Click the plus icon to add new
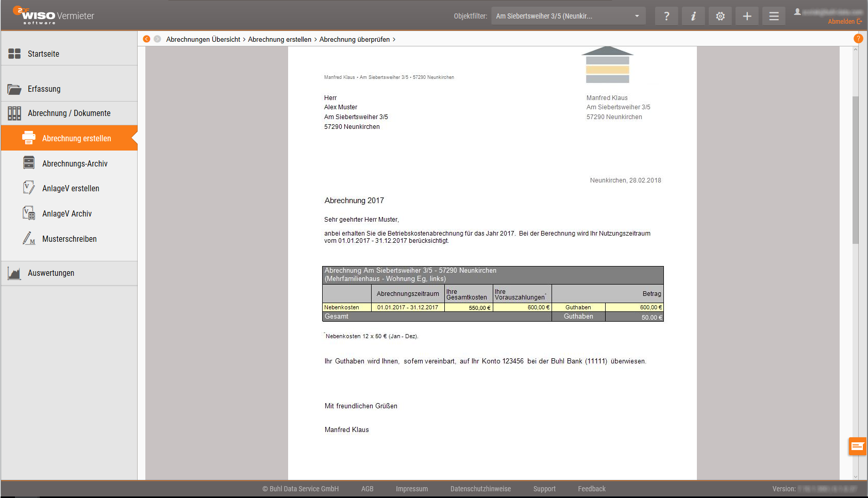Image resolution: width=868 pixels, height=498 pixels. coord(747,16)
